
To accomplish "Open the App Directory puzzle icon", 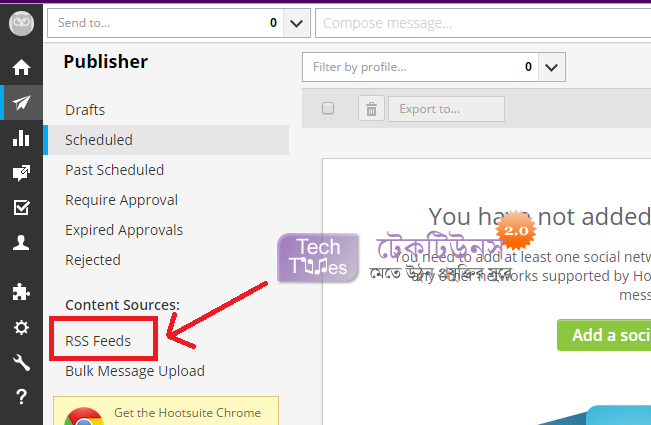I will (x=21, y=292).
